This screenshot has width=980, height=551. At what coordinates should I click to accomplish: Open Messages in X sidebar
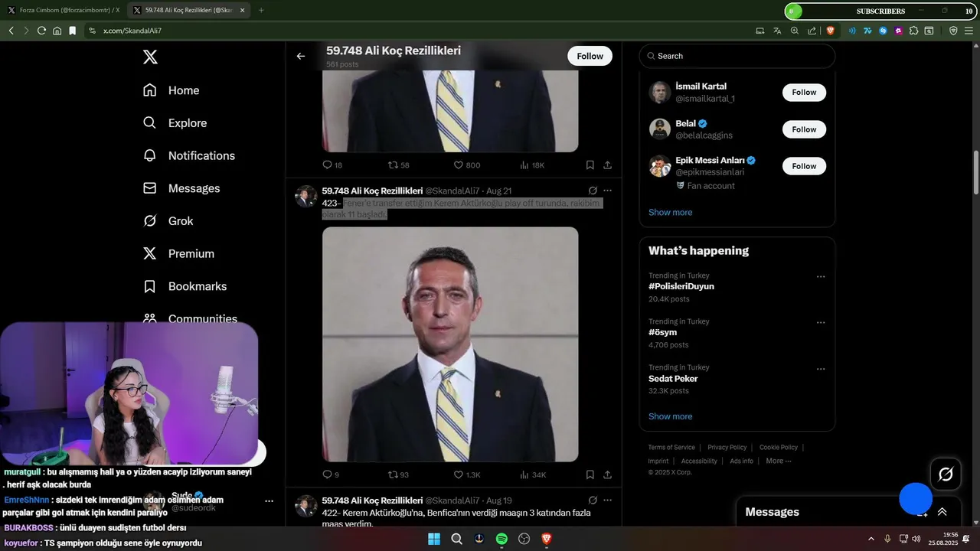(x=182, y=188)
